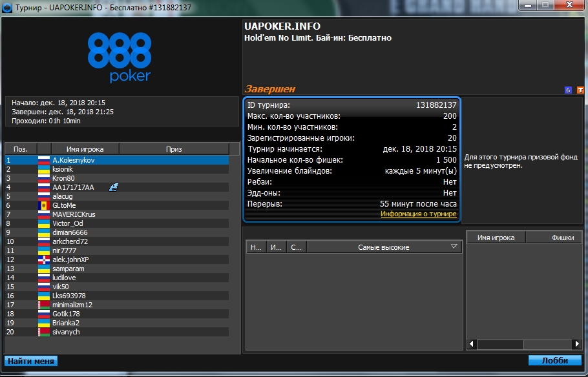
Task: Select player row AA171717AA
Action: (x=117, y=187)
